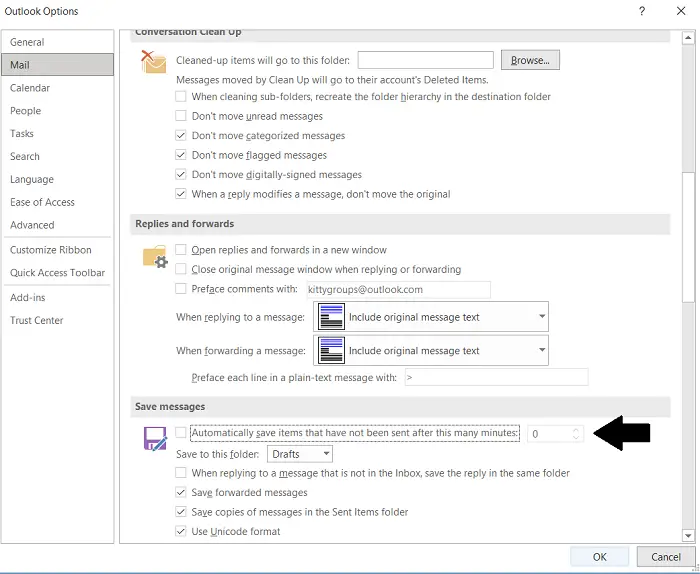Enable Preface comments with checkbox
The image size is (700, 574).
[181, 289]
